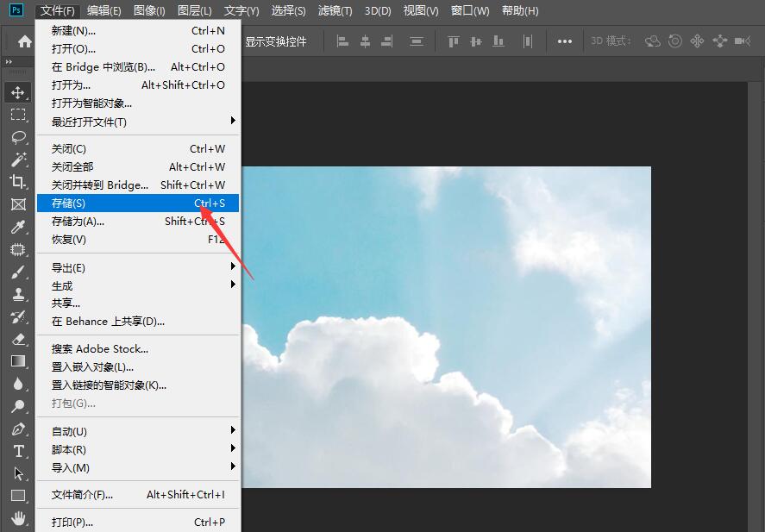
Task: Choose 关闭全部 menu entry
Action: (x=138, y=166)
